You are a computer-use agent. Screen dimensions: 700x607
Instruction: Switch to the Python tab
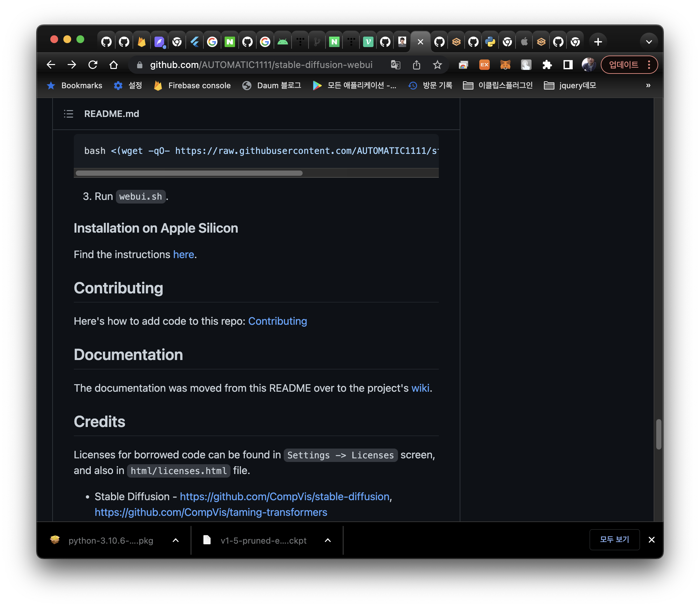click(490, 42)
